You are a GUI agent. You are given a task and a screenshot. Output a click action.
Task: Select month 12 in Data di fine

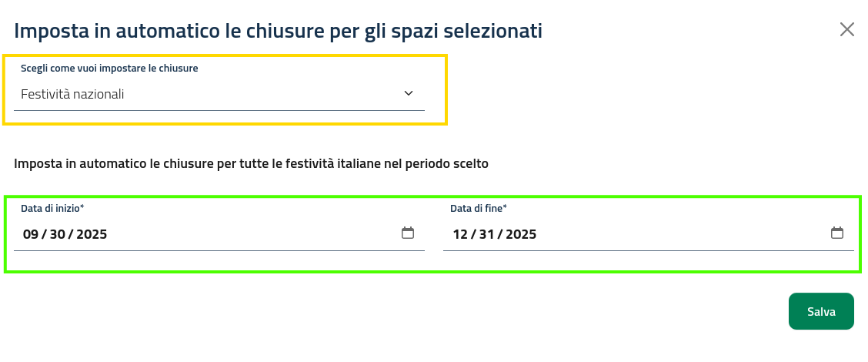coord(459,234)
